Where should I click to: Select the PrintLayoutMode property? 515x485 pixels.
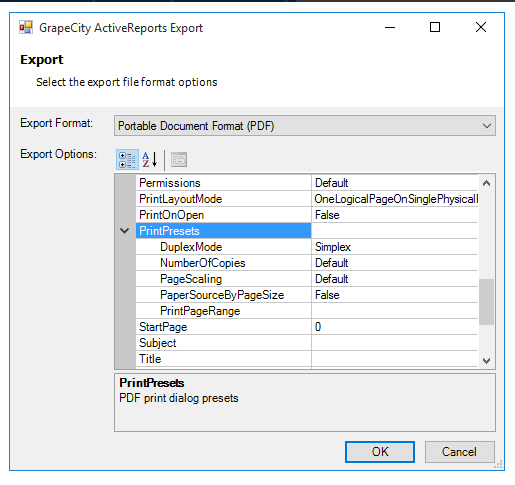[x=223, y=199]
